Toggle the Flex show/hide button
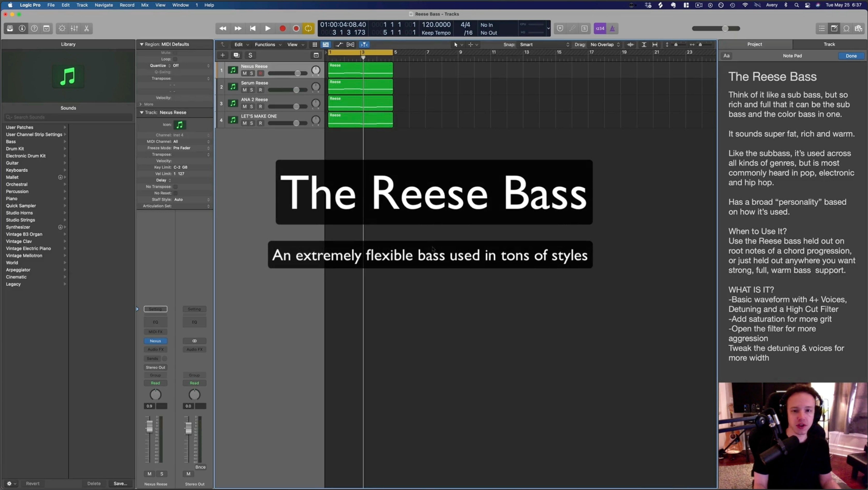 [x=350, y=44]
